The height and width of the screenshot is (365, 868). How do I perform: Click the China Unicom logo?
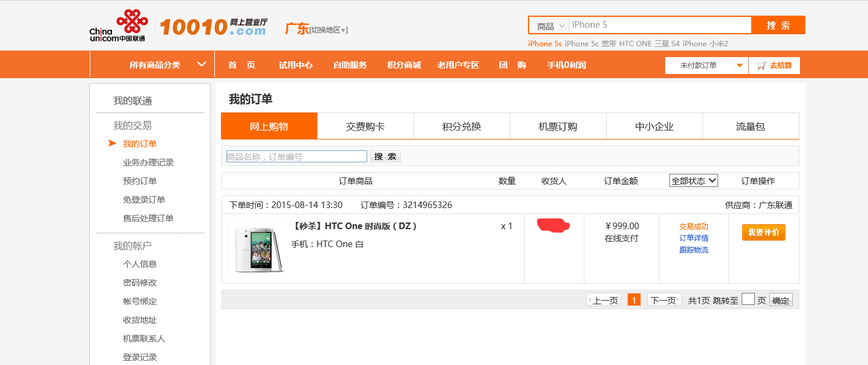coord(118,25)
